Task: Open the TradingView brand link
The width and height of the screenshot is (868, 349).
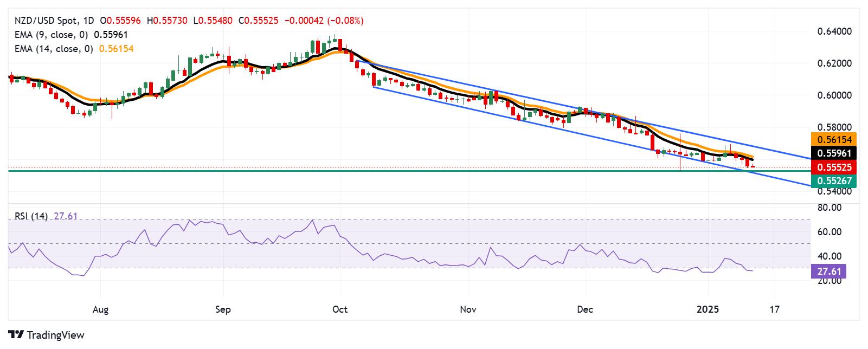Action: 47,335
